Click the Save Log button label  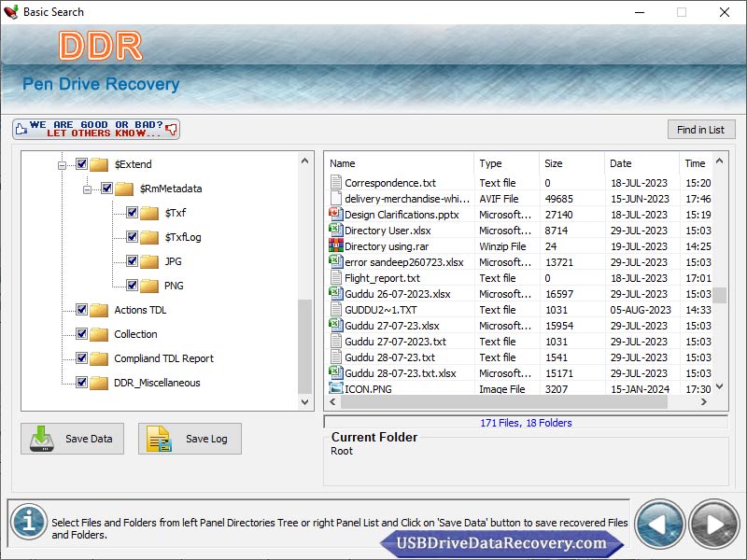[x=206, y=439]
